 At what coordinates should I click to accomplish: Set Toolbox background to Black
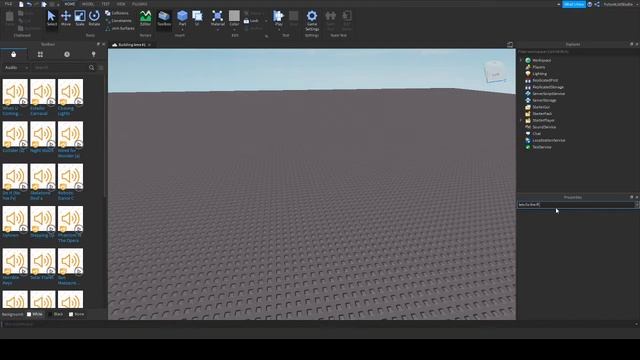coord(56,314)
